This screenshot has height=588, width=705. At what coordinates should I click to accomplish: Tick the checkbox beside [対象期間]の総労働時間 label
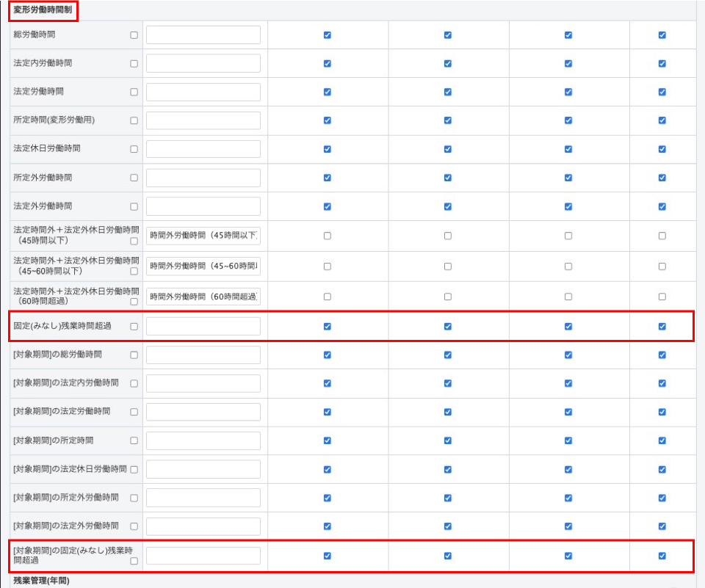click(x=134, y=355)
